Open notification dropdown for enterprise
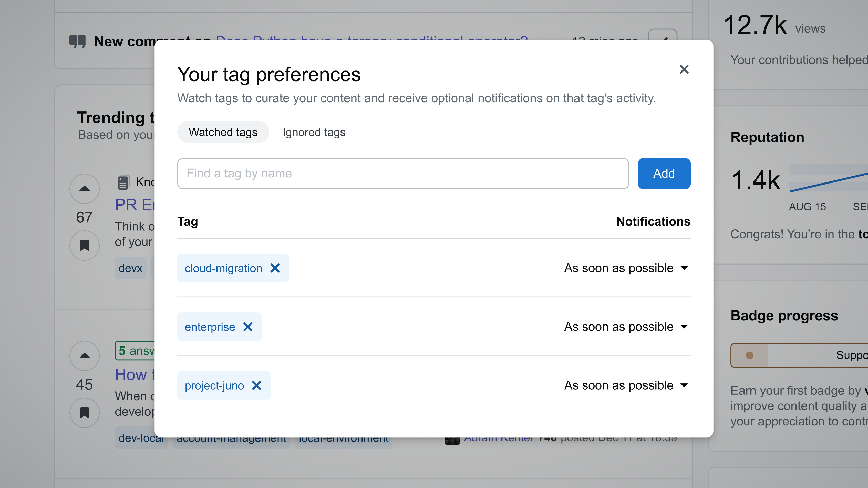868x488 pixels. [x=626, y=327]
